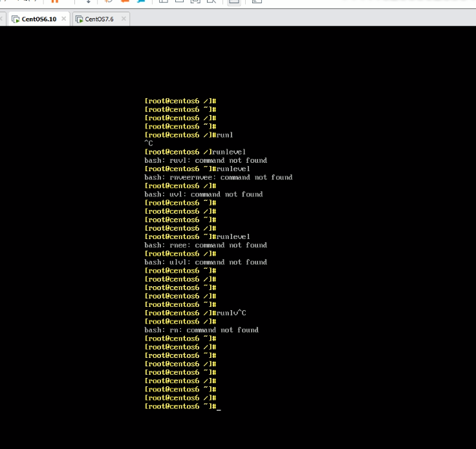
Task: Close the CentOS7.6 tab
Action: pyautogui.click(x=123, y=19)
